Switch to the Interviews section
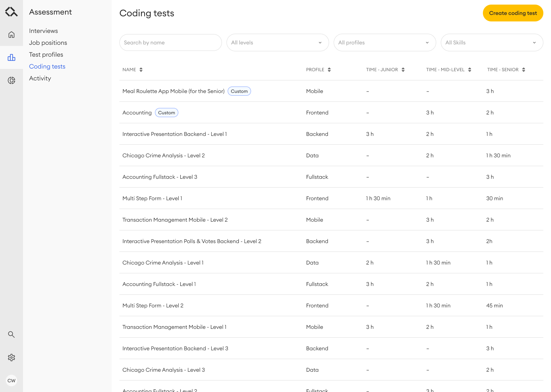The image size is (551, 392). (x=43, y=31)
